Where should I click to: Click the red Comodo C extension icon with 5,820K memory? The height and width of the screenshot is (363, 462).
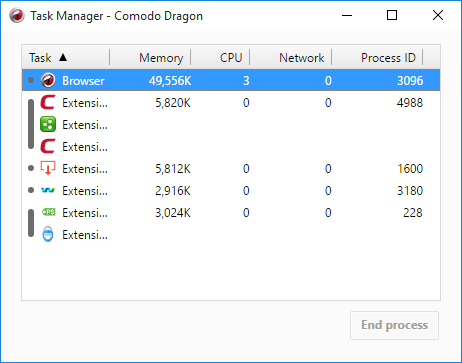coord(48,102)
